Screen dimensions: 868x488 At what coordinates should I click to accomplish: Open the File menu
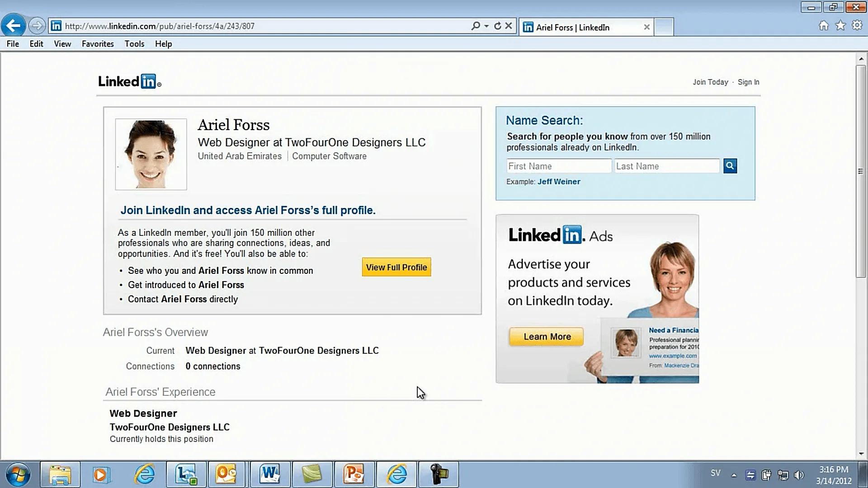click(x=13, y=44)
